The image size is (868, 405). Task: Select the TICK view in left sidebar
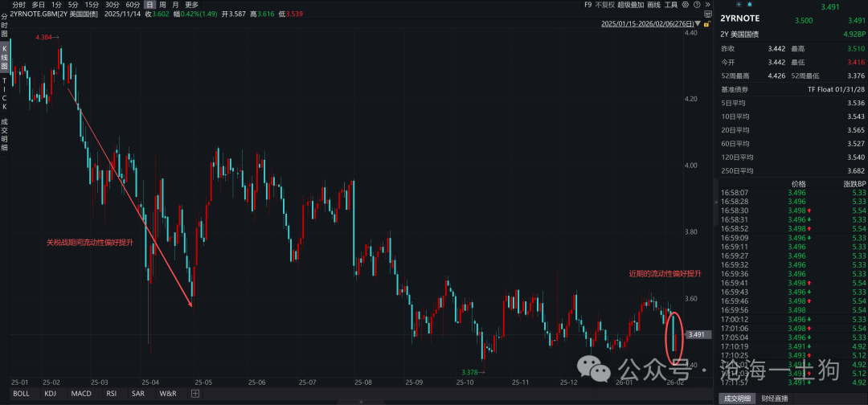tap(4, 93)
